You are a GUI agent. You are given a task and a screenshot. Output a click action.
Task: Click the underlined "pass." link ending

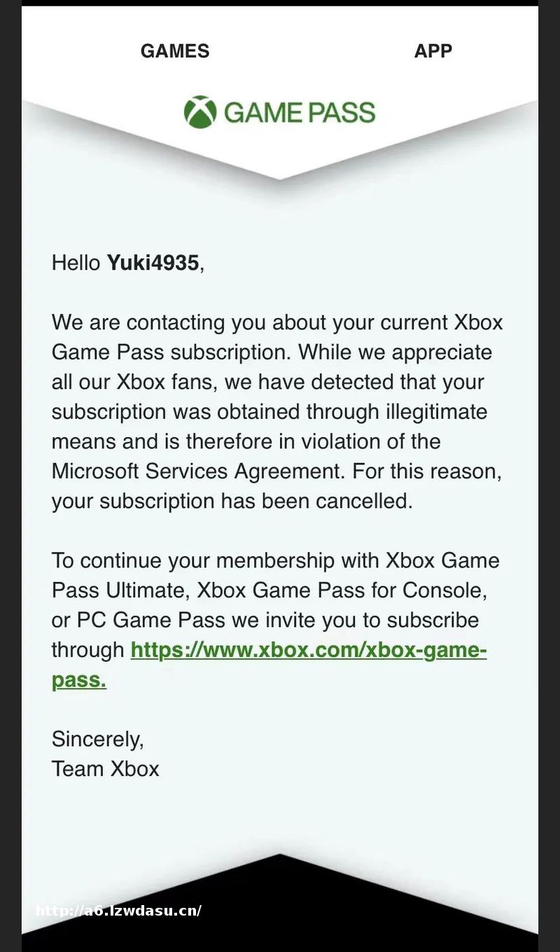(x=79, y=679)
